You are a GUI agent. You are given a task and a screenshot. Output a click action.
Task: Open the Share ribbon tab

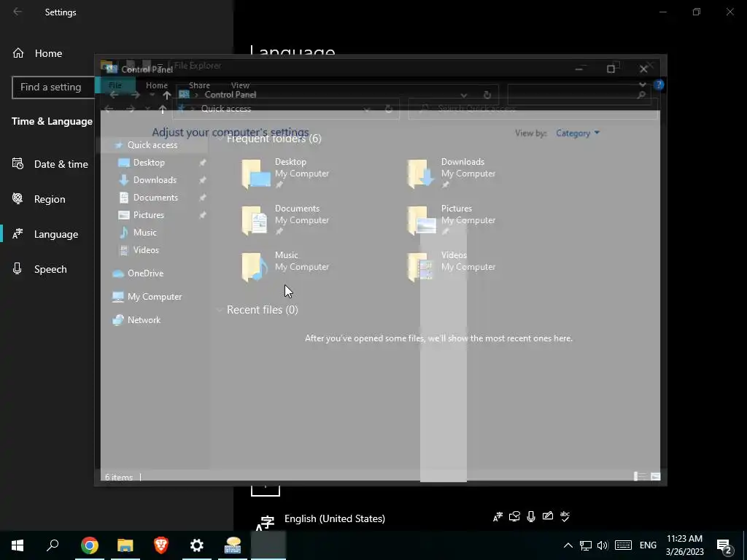point(199,85)
